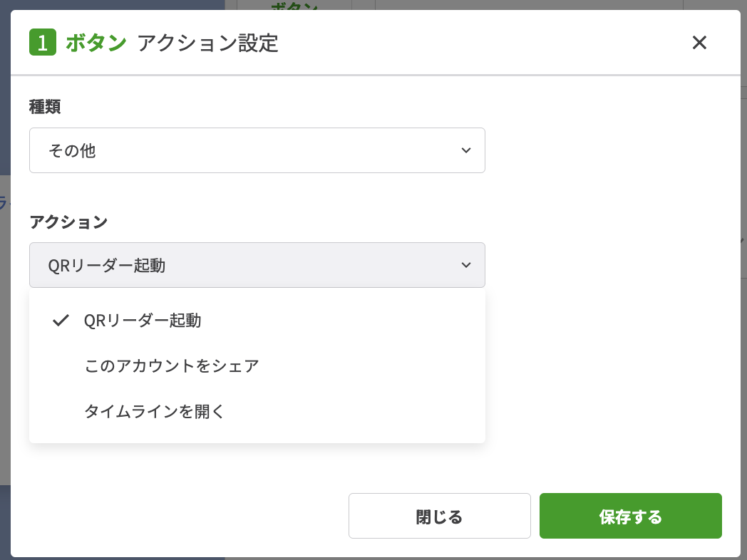Click the 保存する button
Screen dimensions: 747x560
(630, 516)
